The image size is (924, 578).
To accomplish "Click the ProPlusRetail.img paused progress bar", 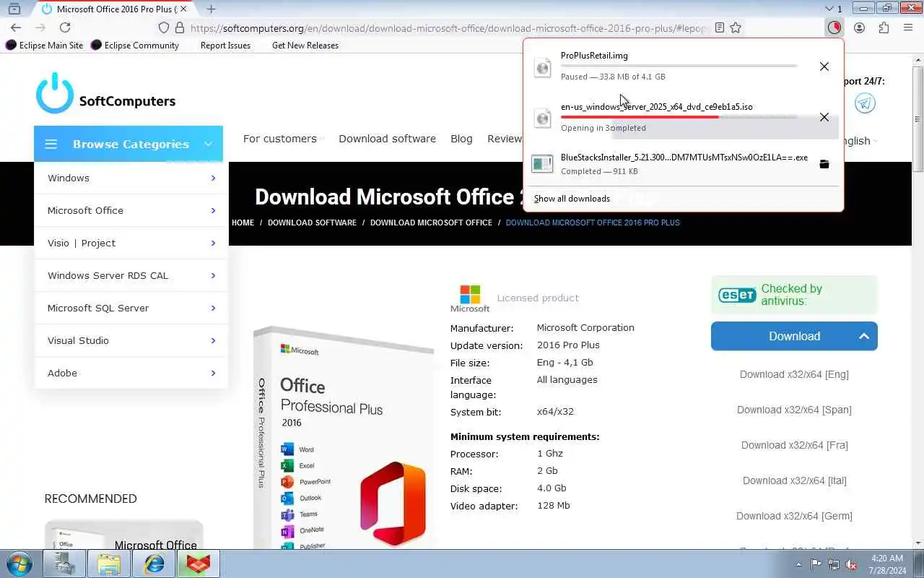I will pos(679,66).
